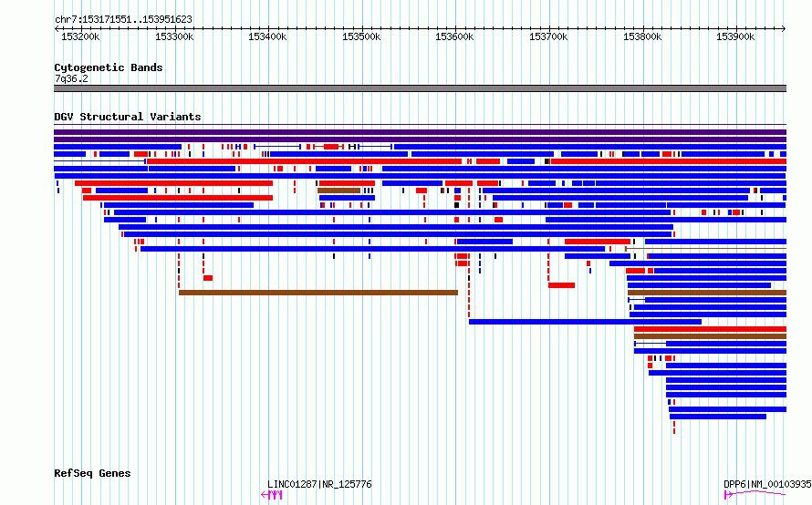Viewport: 812px width, 505px height.
Task: Click the lowest blue variant bar in the DGV track
Action: 718,417
